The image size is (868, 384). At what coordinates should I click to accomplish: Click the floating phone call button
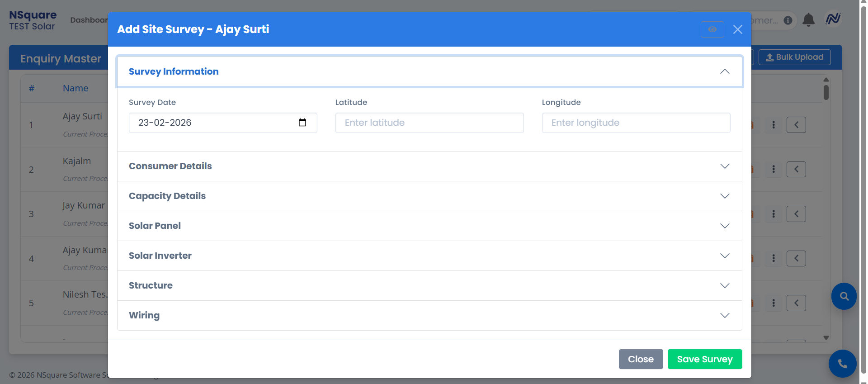click(x=842, y=363)
